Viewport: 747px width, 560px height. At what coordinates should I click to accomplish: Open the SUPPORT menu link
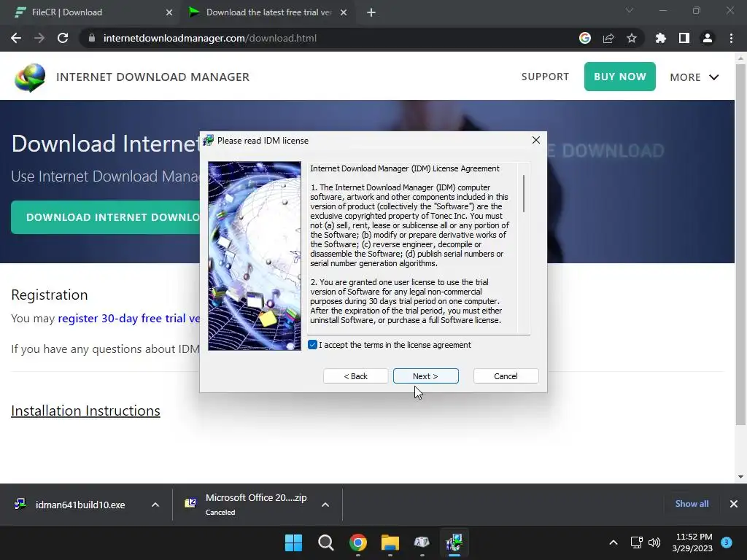coord(545,77)
